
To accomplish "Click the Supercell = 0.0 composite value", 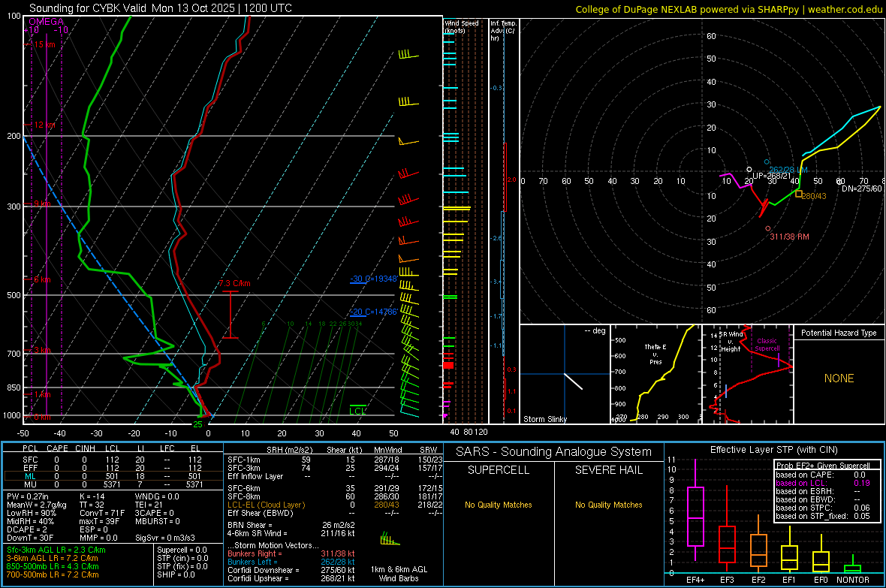I will (x=182, y=550).
